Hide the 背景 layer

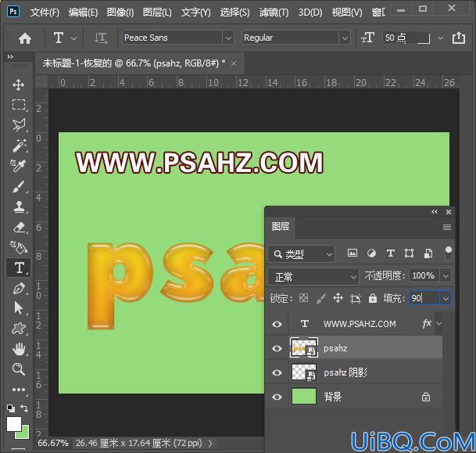277,397
